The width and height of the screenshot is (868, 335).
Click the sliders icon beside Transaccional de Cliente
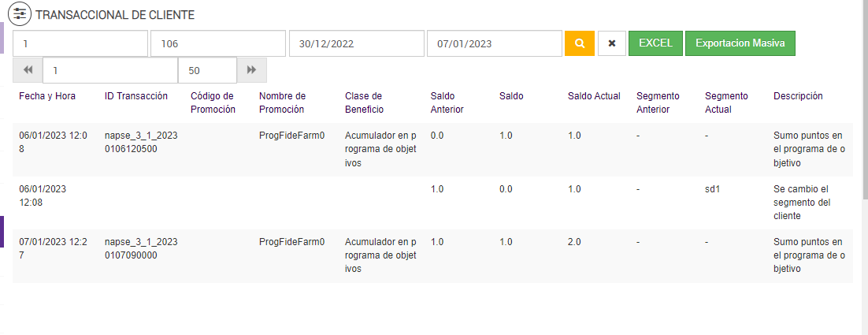[20, 14]
